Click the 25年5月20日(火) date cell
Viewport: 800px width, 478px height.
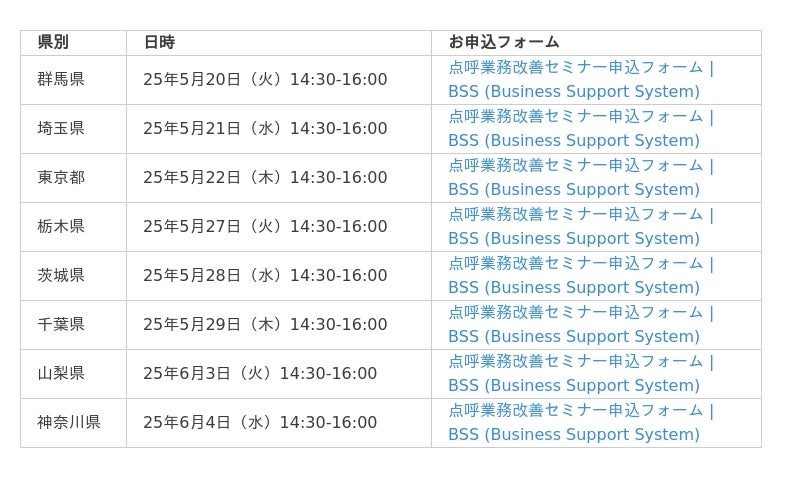[279, 80]
